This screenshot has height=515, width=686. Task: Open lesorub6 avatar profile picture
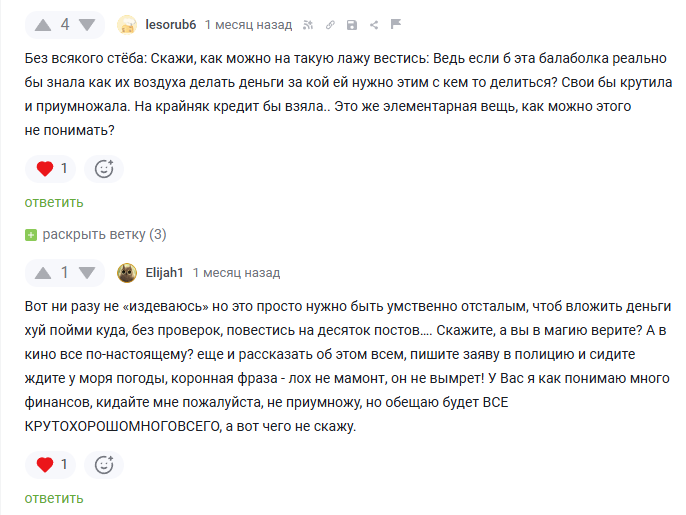[x=128, y=24]
